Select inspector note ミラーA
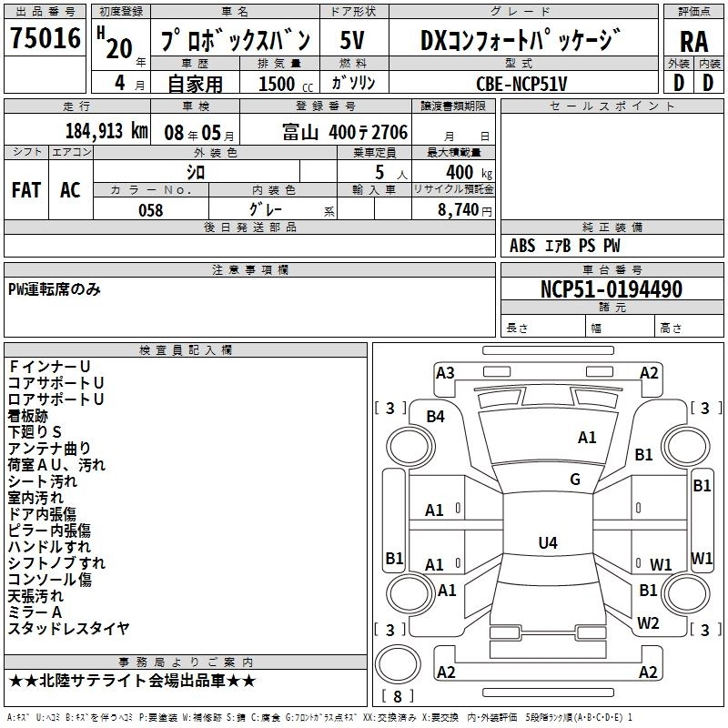The width and height of the screenshot is (728, 728). point(35,612)
